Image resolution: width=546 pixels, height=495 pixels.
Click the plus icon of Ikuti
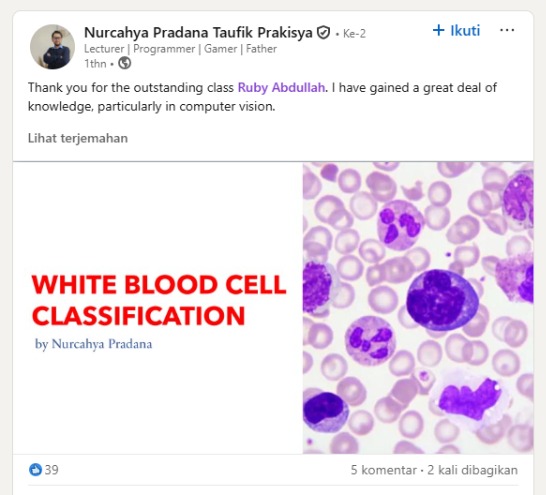click(438, 30)
